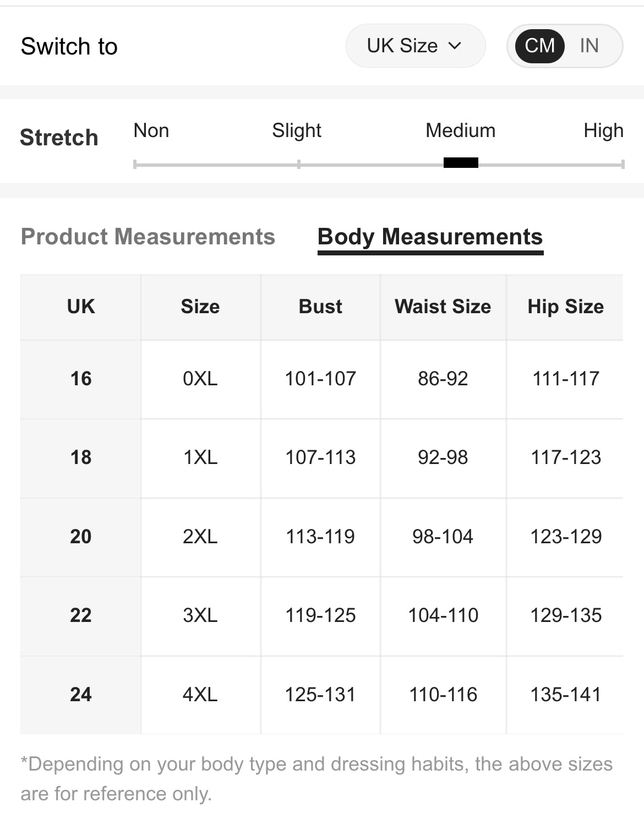This screenshot has height=819, width=644.
Task: Click the UK column header
Action: [80, 307]
